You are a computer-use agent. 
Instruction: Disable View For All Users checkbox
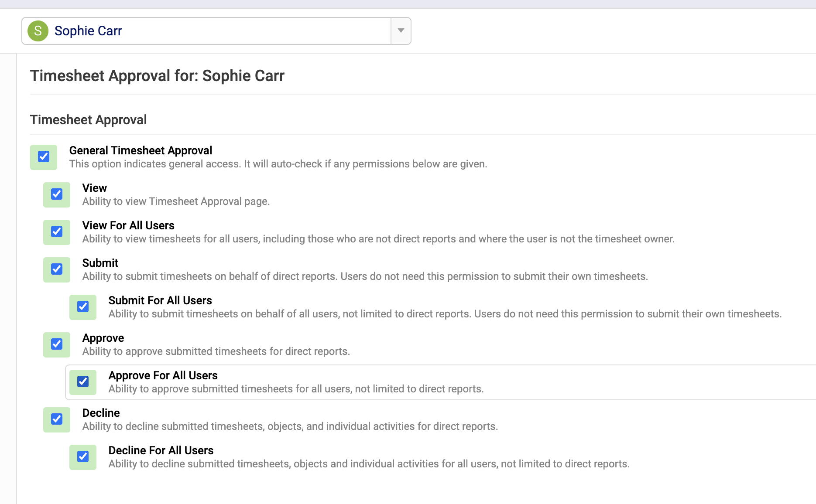click(57, 232)
